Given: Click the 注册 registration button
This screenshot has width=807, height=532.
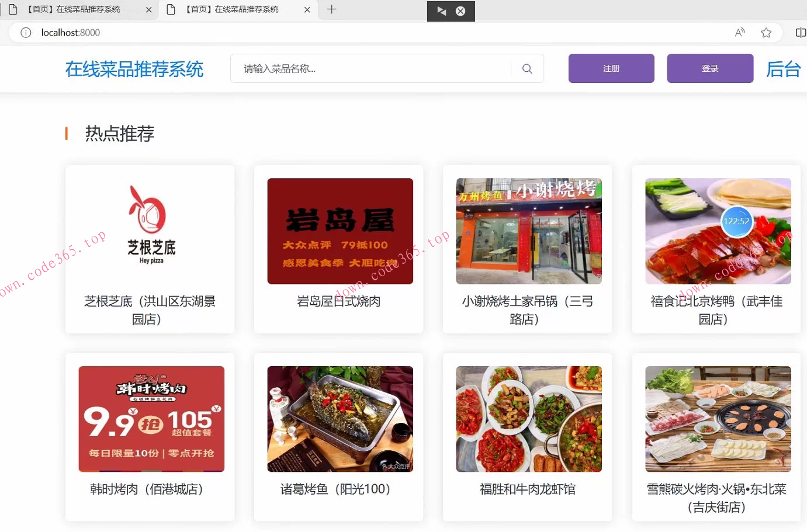Looking at the screenshot, I should [611, 68].
